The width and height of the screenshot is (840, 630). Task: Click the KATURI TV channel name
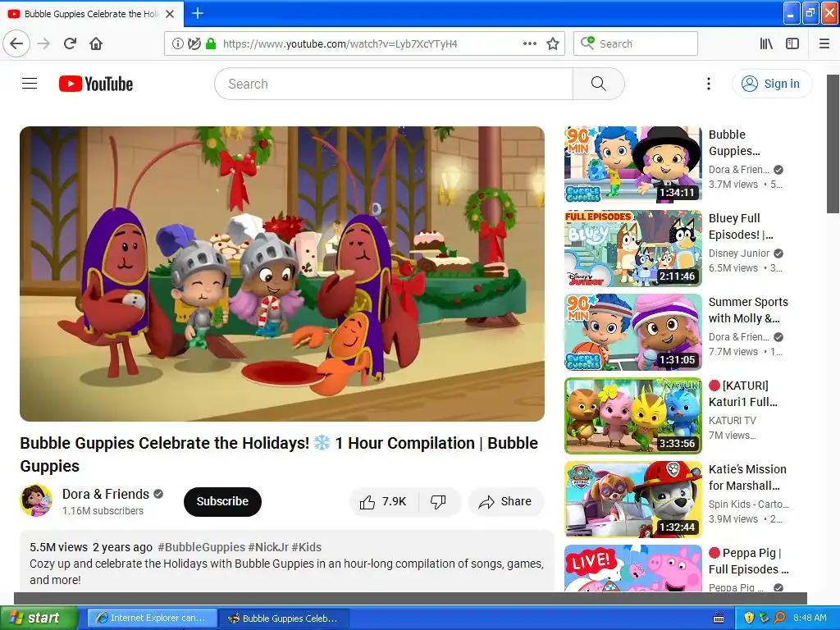coord(733,421)
